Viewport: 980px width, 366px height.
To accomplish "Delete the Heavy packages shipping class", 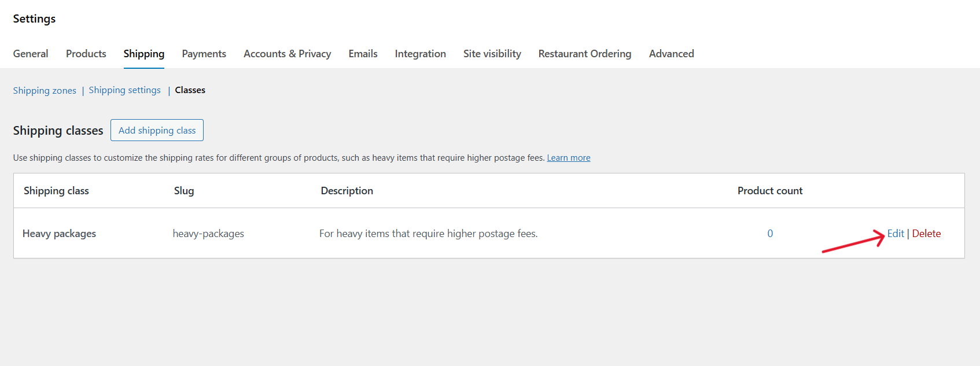I will (926, 234).
